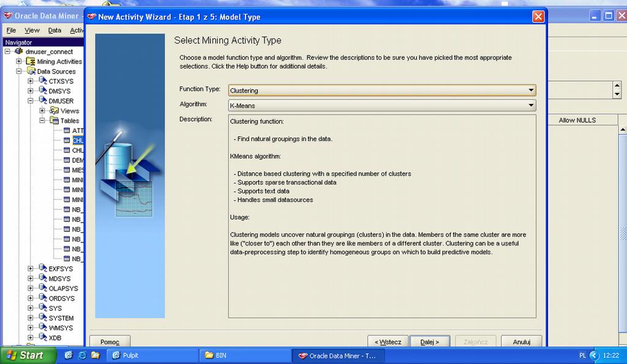Image resolution: width=627 pixels, height=364 pixels.
Task: Open the folder icon in quick launch
Action: point(95,355)
